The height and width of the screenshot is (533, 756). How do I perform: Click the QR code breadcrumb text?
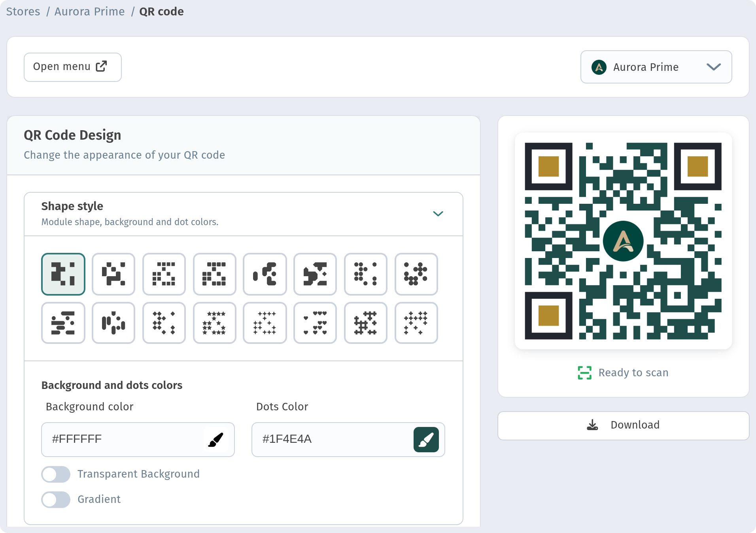pos(161,11)
